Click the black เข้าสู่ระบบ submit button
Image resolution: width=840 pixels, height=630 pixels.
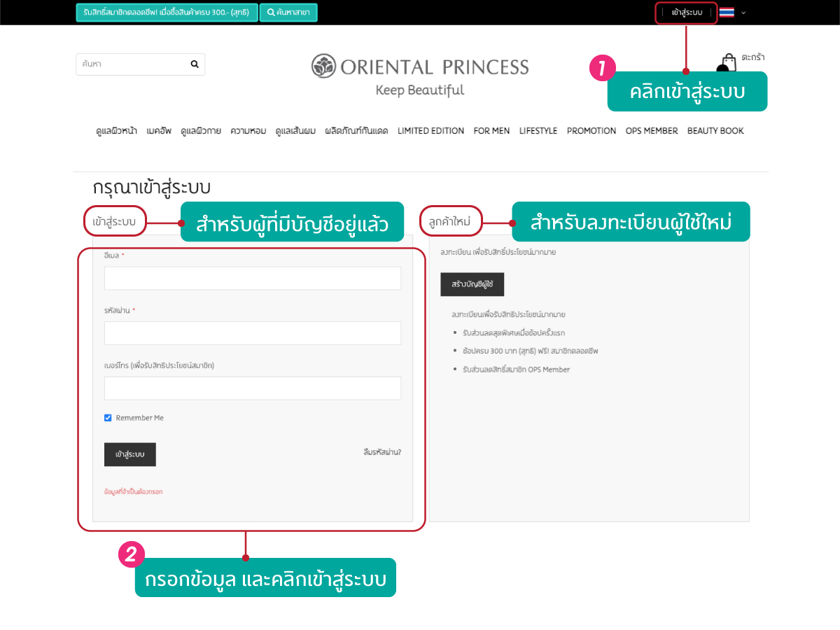130,454
